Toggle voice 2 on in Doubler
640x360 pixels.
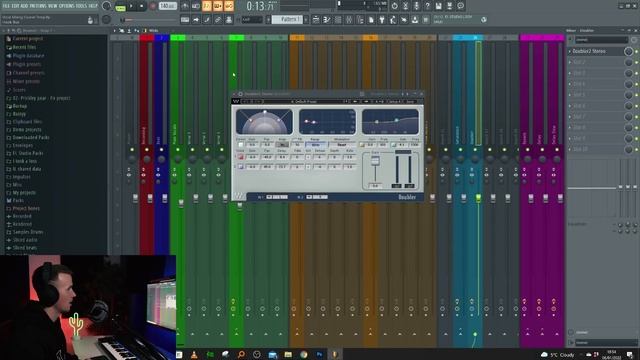(x=240, y=167)
